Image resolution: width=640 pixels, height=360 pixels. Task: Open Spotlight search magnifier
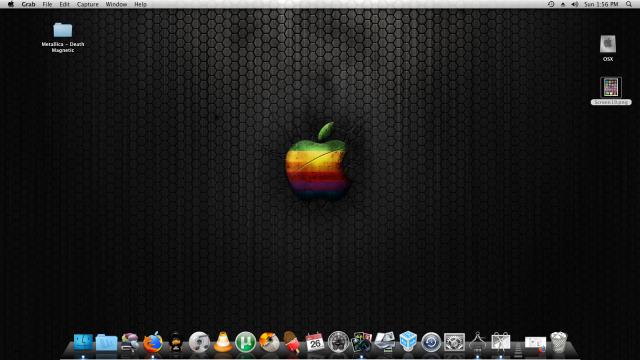click(x=629, y=4)
